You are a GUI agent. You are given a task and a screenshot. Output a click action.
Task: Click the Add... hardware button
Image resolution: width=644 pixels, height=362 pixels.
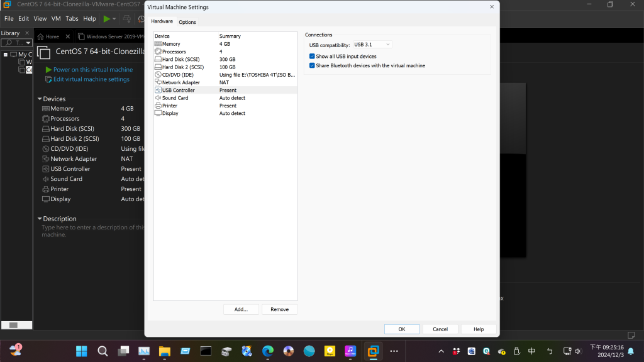click(241, 309)
